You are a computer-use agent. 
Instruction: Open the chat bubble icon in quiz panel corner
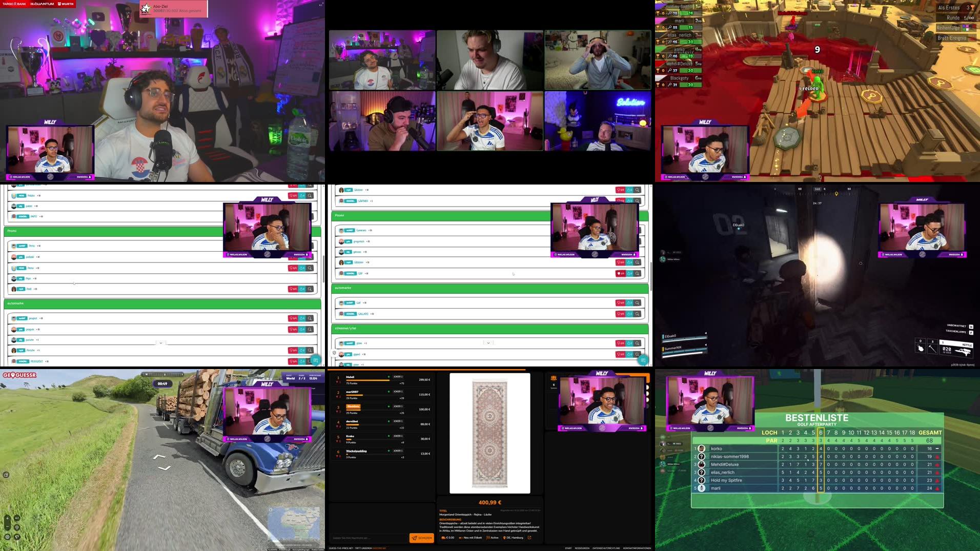(x=316, y=360)
